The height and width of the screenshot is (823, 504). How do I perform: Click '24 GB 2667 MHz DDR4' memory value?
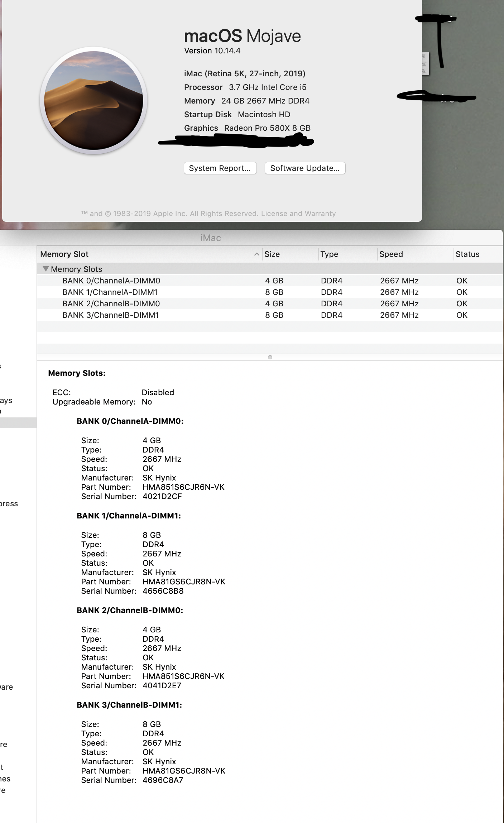(x=265, y=101)
